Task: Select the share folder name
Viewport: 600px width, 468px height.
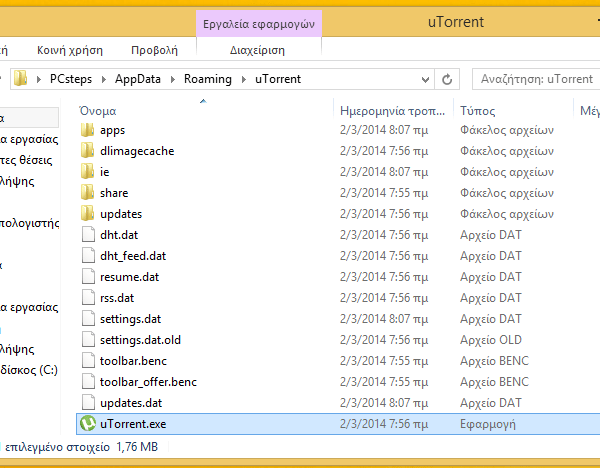Action: pyautogui.click(x=114, y=193)
